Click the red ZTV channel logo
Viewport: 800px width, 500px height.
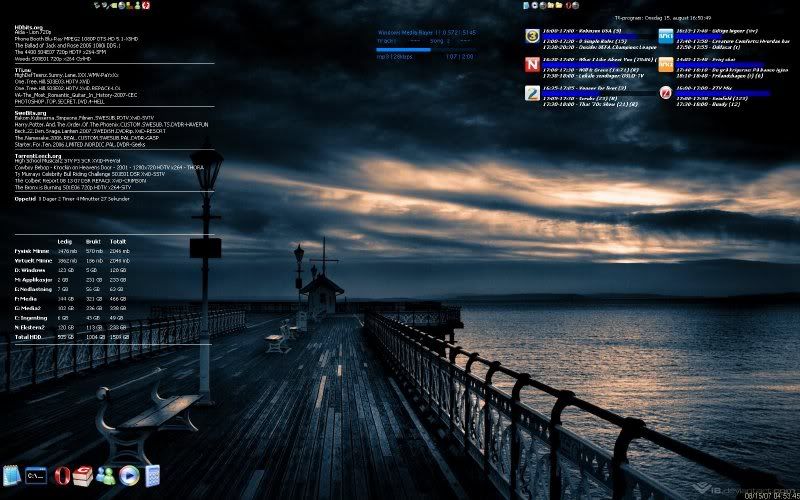pos(665,92)
